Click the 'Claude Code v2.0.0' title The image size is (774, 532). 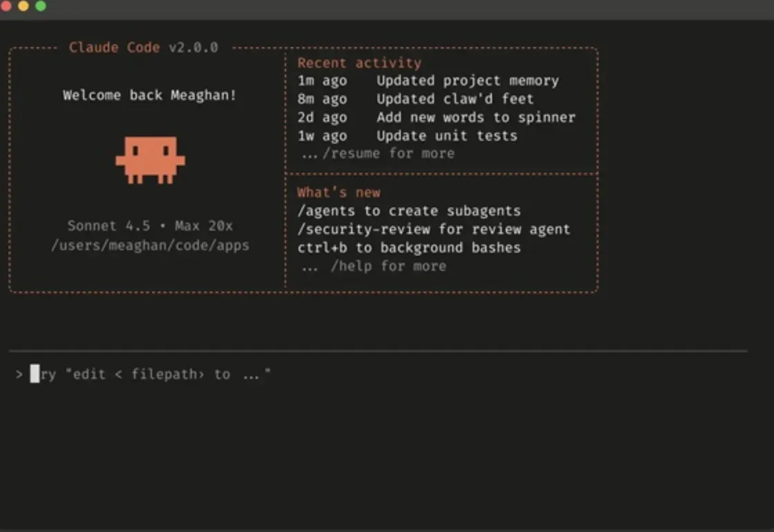tap(144, 48)
